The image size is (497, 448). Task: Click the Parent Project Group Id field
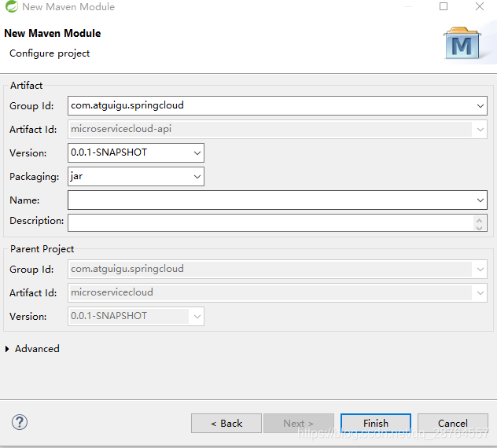tap(278, 270)
